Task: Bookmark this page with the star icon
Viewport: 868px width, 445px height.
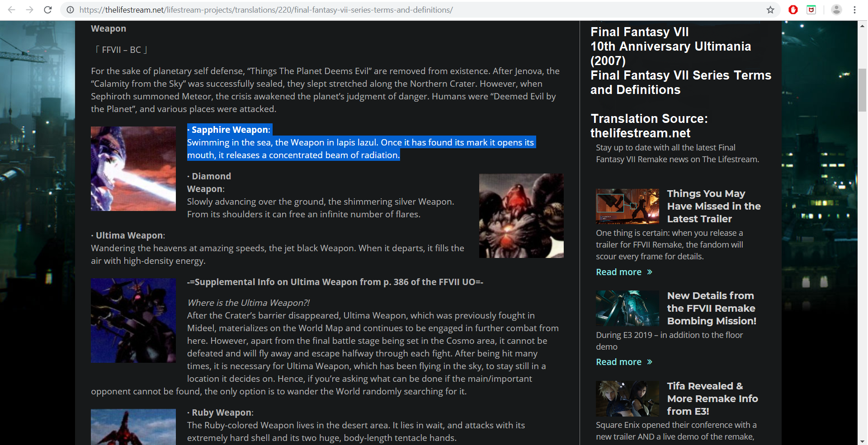Action: click(770, 9)
